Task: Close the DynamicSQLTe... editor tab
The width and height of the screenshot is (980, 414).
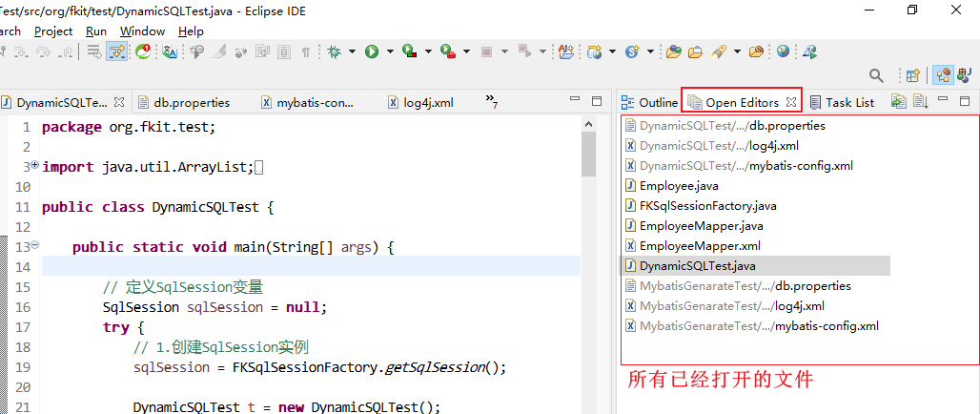Action: tap(119, 101)
